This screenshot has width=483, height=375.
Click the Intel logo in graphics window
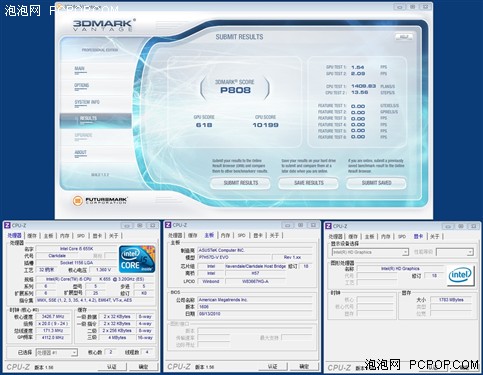tap(460, 275)
